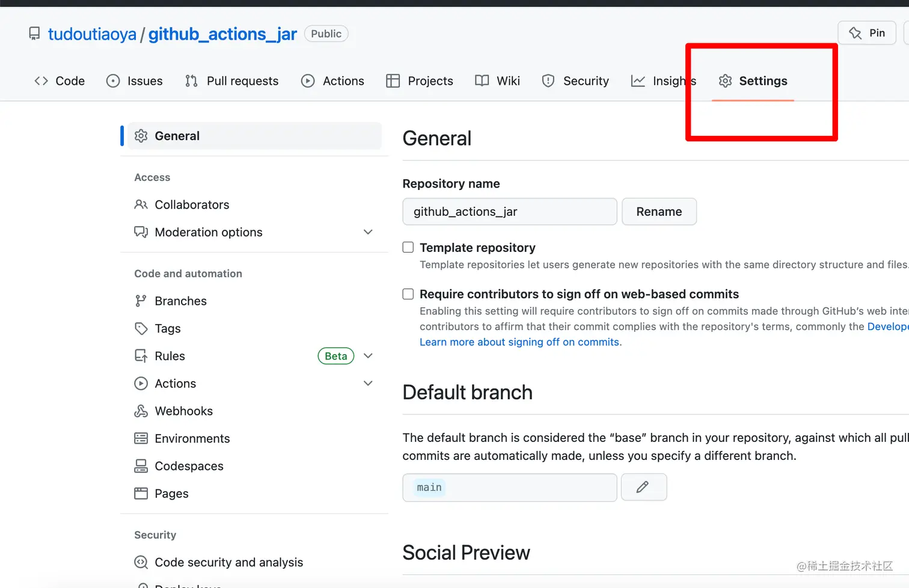Select the Settings tab
The image size is (909, 588).
pyautogui.click(x=753, y=81)
